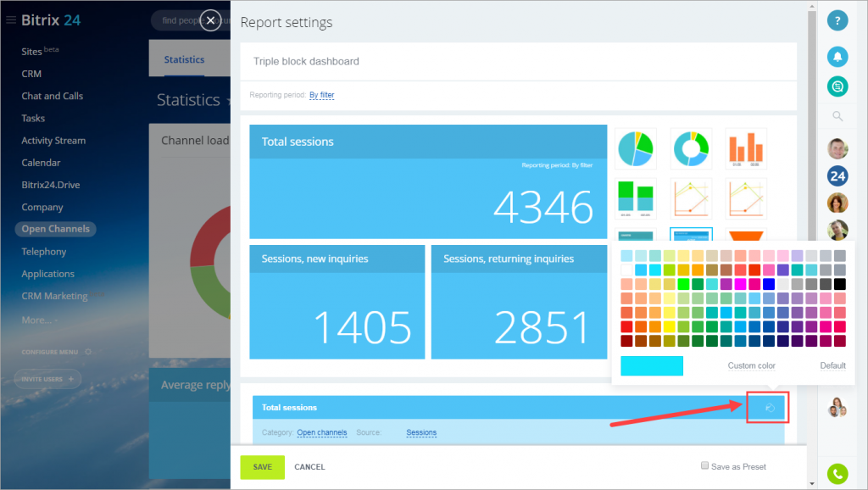Close the Report settings slider with X
This screenshot has height=490, width=868.
(210, 20)
